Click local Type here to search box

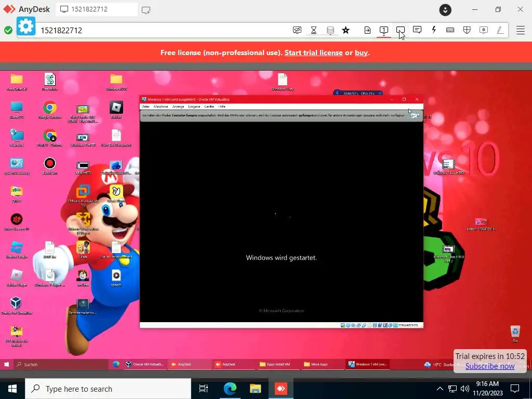click(x=108, y=389)
